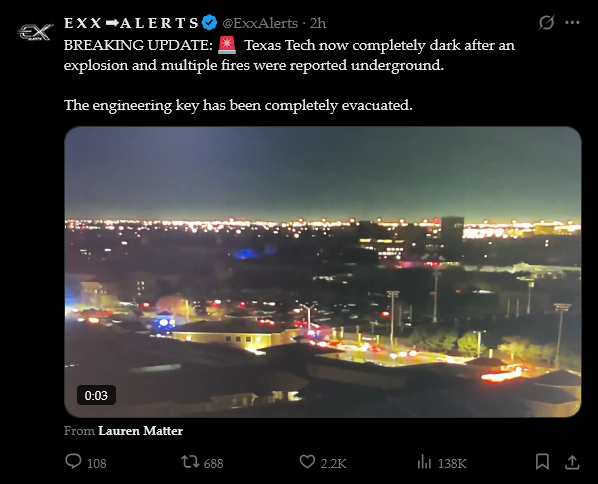Screen dimensions: 598x484
Task: Open the Exx Alerts profile avatar
Action: (35, 32)
